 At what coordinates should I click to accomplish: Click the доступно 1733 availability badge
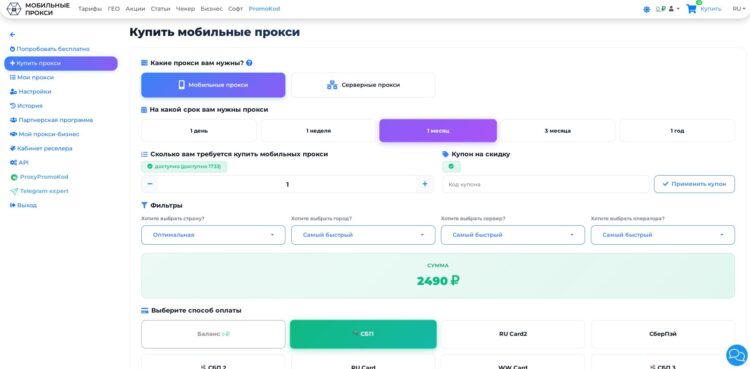(184, 167)
